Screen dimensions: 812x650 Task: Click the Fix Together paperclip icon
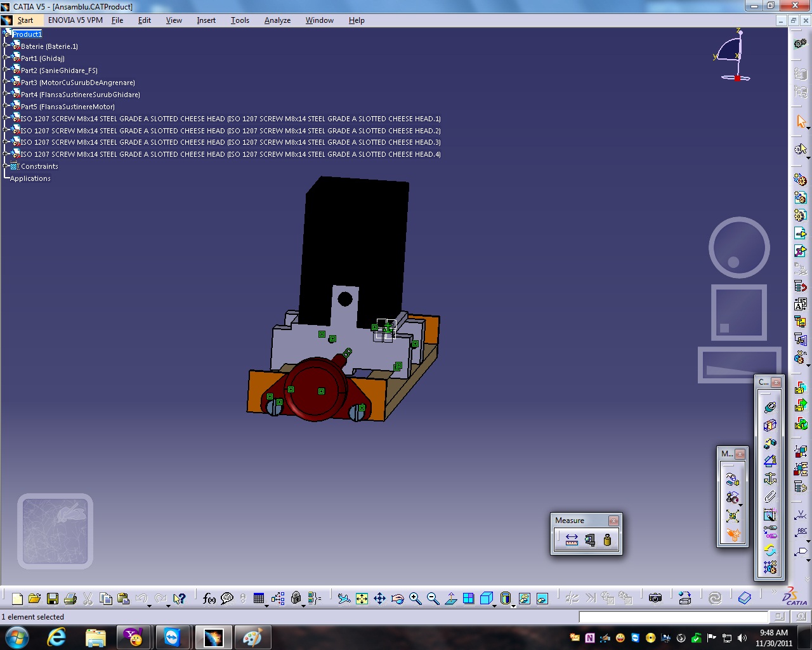click(x=769, y=496)
